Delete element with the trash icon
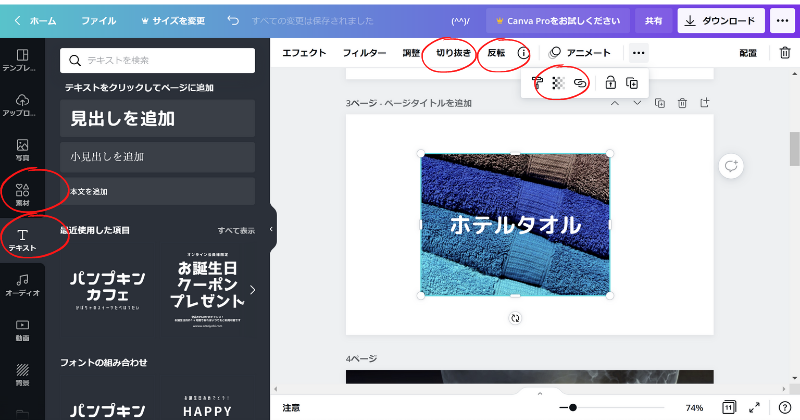 tap(784, 52)
